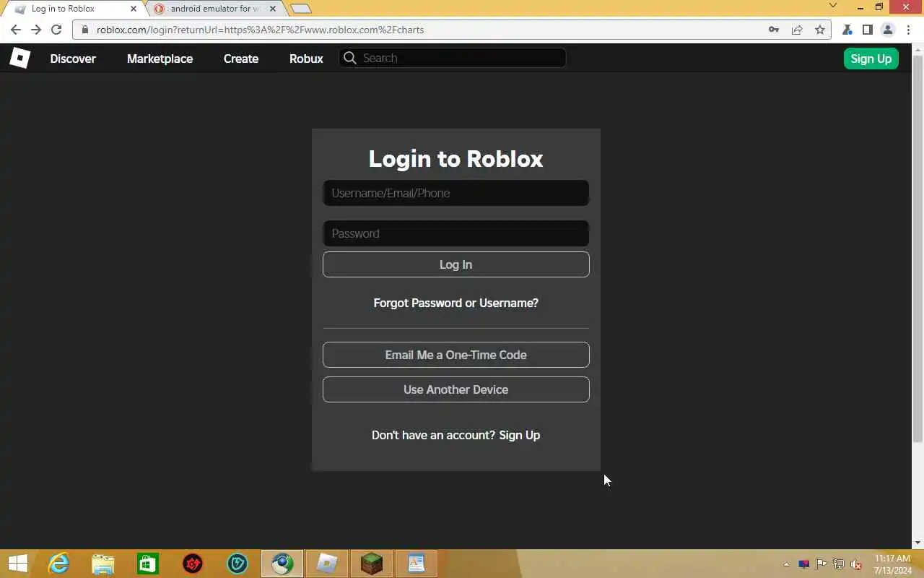Open the Windows Start button
Screen dimensions: 924x578
tap(17, 564)
